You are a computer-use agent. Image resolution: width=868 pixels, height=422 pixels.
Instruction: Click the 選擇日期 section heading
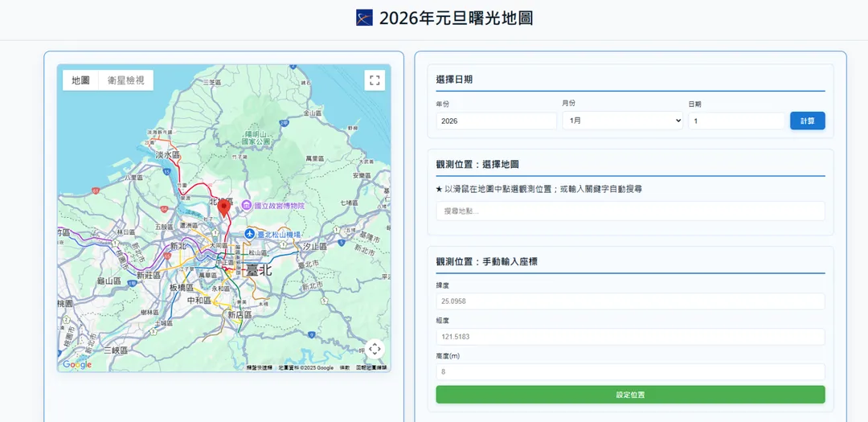tap(454, 80)
